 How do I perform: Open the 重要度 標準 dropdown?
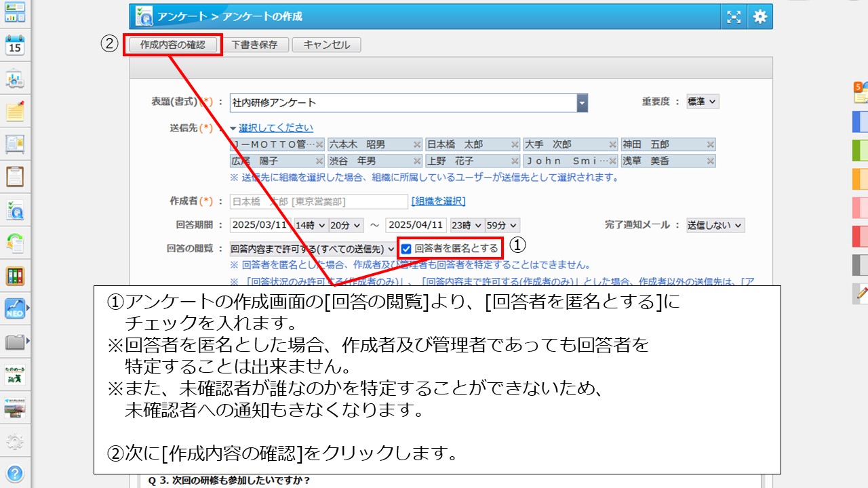pyautogui.click(x=703, y=102)
